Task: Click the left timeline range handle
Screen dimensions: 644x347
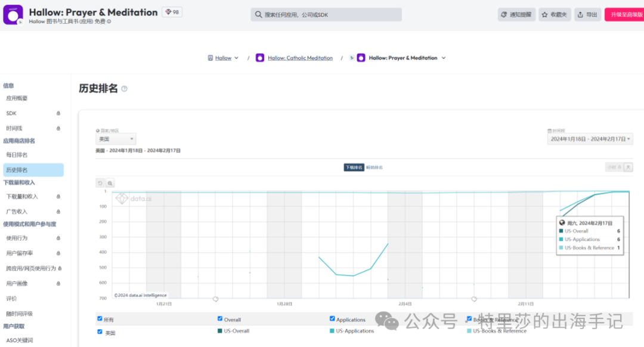Action: [216, 299]
